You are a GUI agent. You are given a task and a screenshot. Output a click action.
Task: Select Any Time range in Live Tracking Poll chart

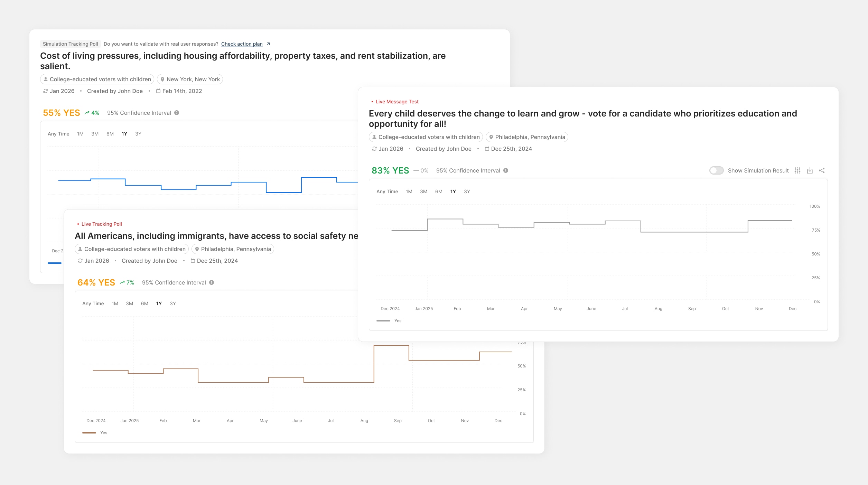[x=93, y=304]
